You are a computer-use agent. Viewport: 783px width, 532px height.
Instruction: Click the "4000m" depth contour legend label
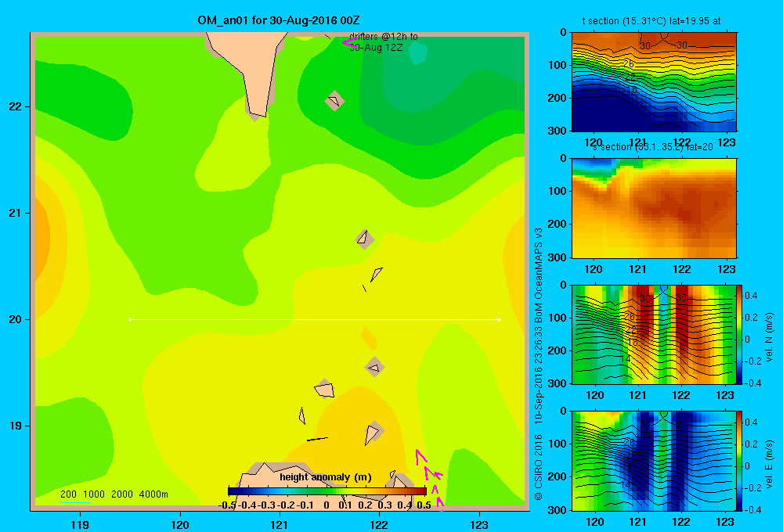pyautogui.click(x=153, y=494)
